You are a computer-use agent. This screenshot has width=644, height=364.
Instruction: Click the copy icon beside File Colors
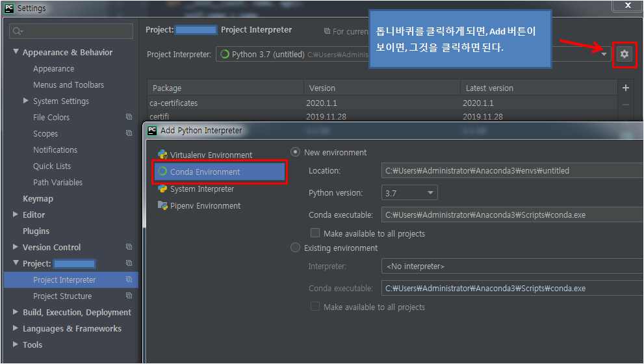coord(129,117)
